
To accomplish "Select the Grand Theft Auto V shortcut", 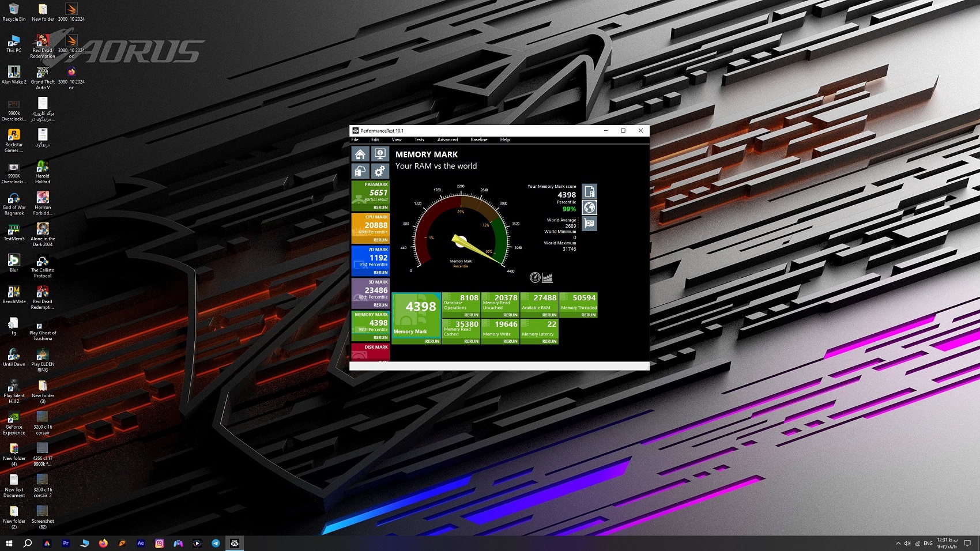I will click(43, 78).
